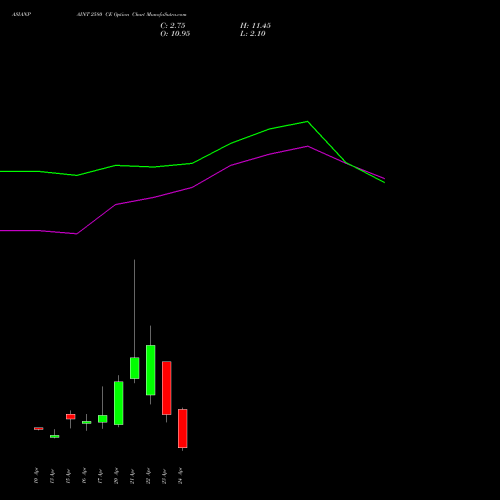
Task: Click the '17 Apr' date label
Action: pos(100,476)
